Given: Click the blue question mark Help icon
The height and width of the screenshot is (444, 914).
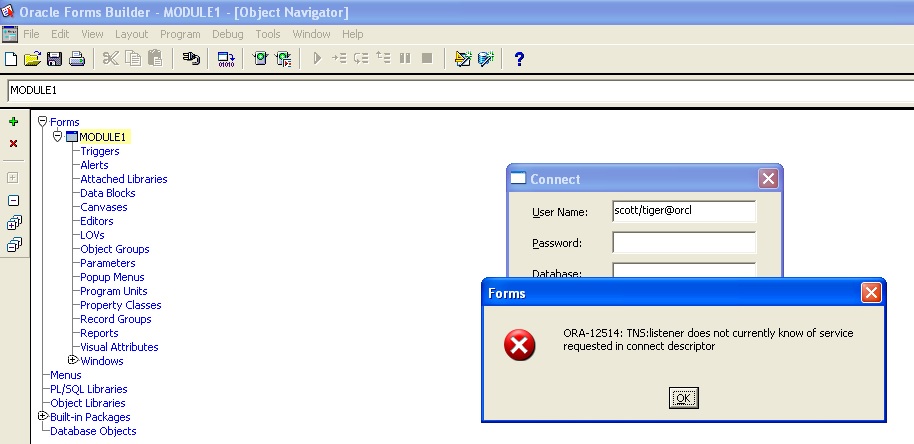Looking at the screenshot, I should pos(519,59).
